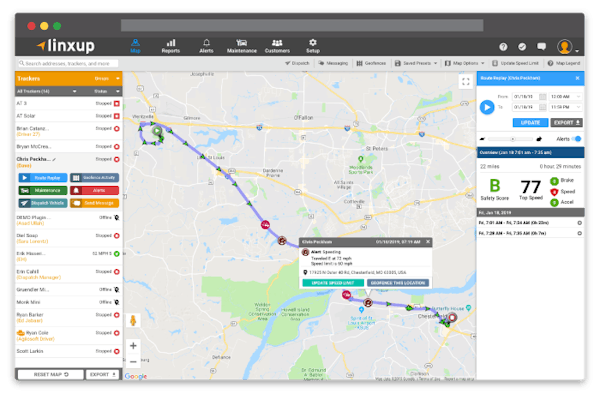Viewport: 600px width, 394px height.
Task: Click Export in the Route Replay panel
Action: click(566, 123)
